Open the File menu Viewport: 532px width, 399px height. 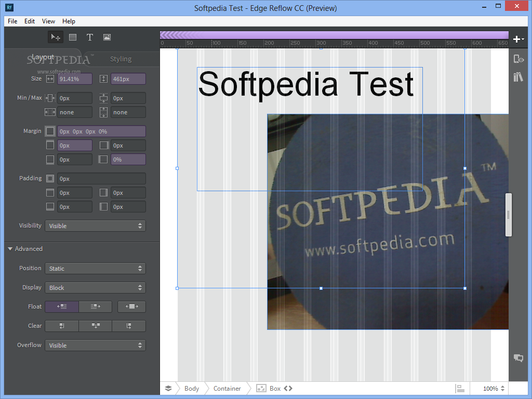[x=12, y=21]
